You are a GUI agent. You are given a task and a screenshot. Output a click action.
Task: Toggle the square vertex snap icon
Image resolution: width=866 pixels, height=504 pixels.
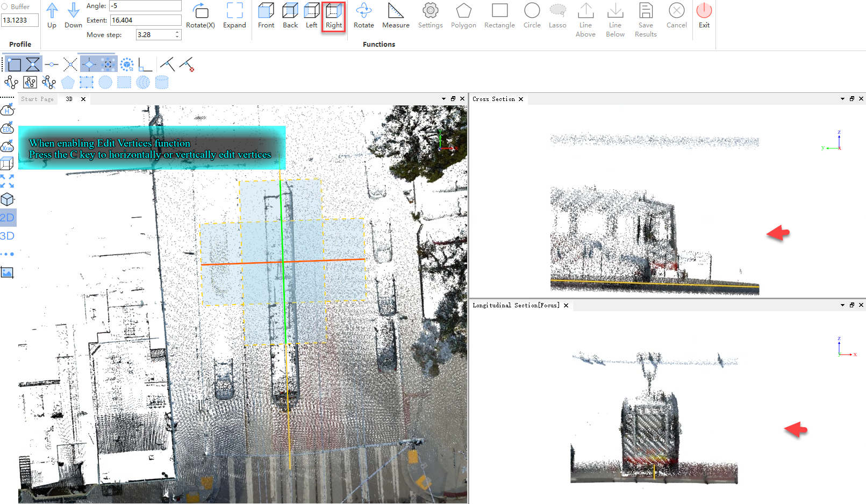click(x=15, y=64)
